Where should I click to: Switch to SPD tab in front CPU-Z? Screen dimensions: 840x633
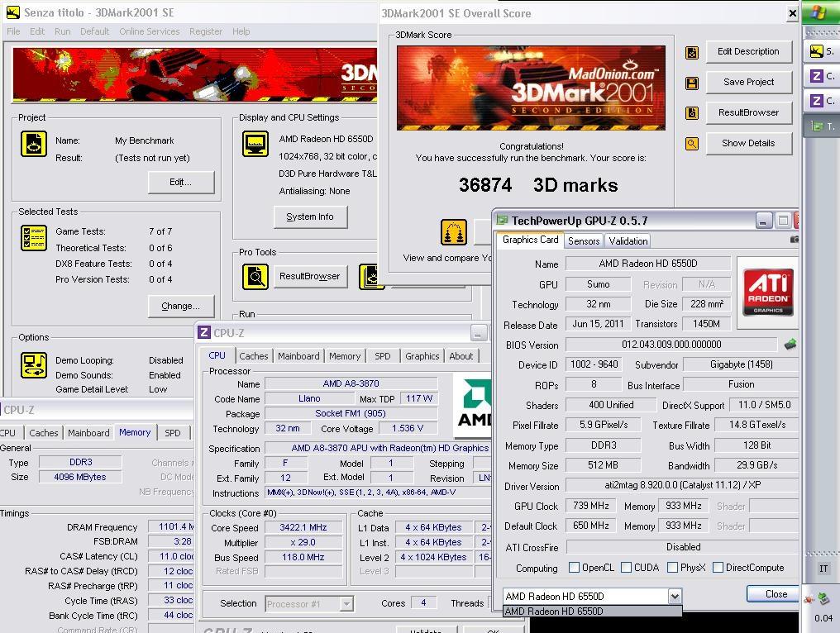coord(383,356)
